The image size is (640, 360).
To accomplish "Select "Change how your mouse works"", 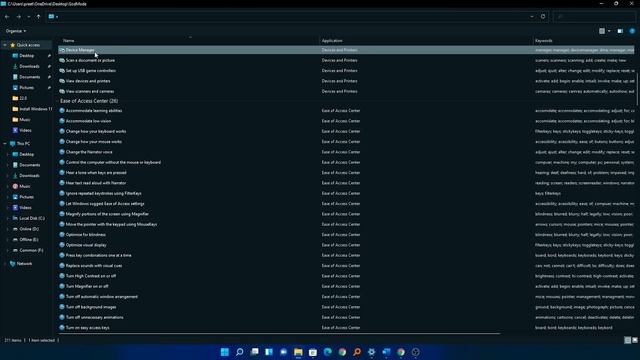I will point(93,142).
